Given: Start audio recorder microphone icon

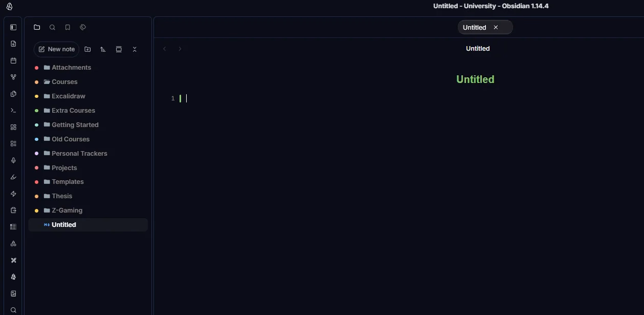Looking at the screenshot, I should point(13,160).
